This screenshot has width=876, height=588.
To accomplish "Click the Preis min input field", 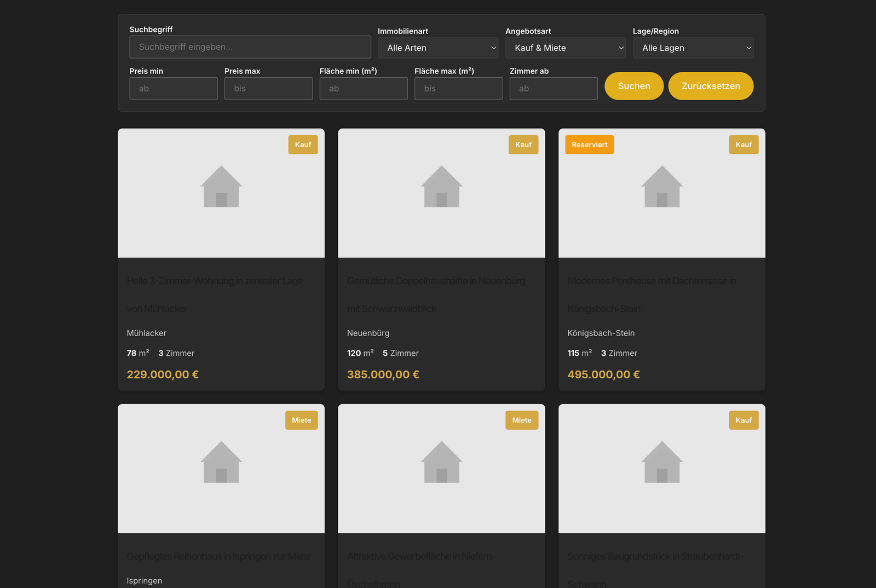I will point(174,89).
